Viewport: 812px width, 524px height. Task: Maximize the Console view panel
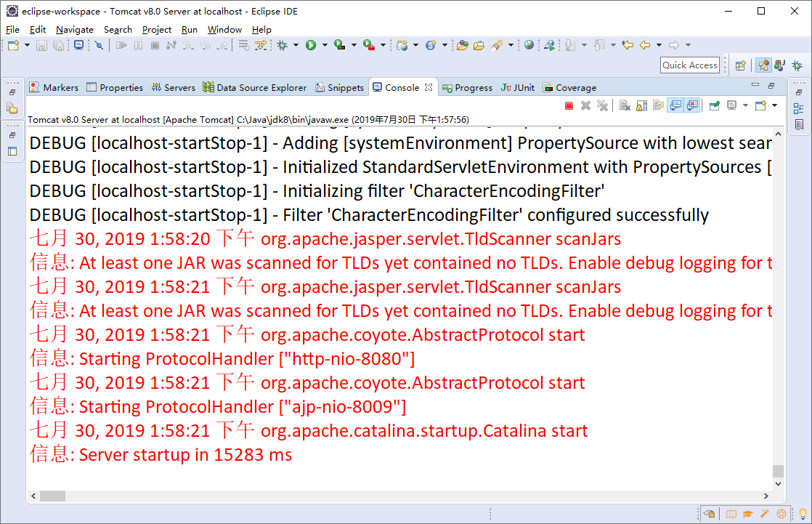771,86
